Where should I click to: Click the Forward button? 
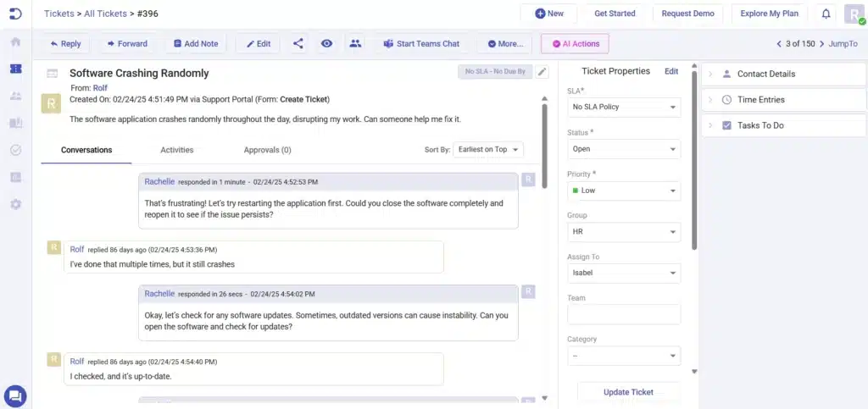coord(127,44)
